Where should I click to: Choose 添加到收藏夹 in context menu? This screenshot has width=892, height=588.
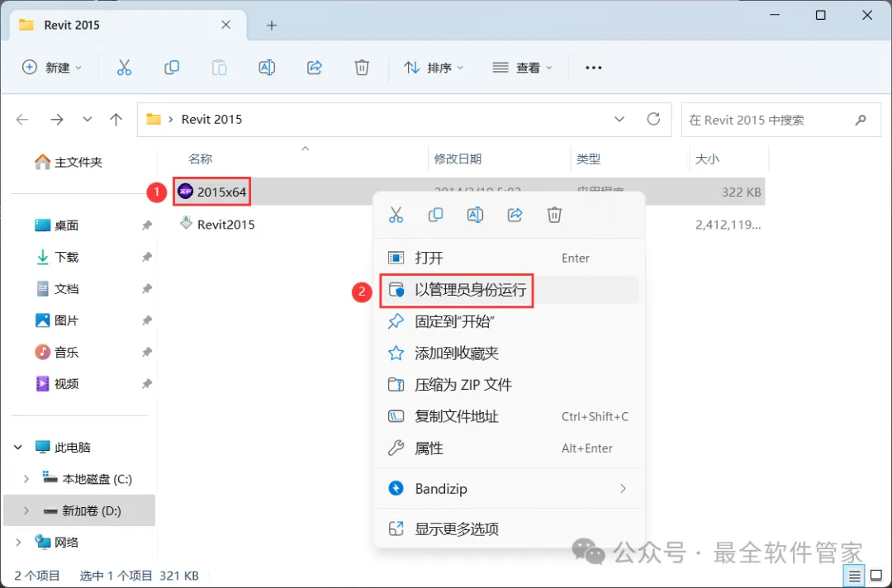[507, 353]
